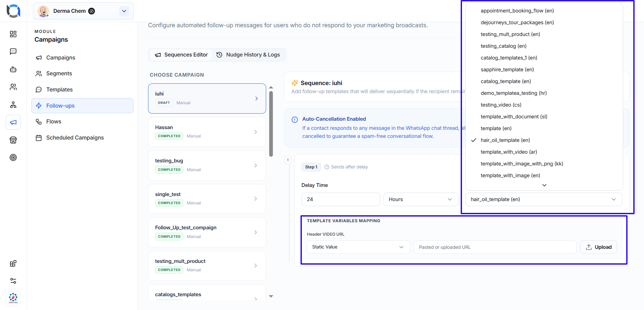This screenshot has width=644, height=310.
Task: Open the hierarchy network sidebar icon
Action: pyautogui.click(x=13, y=105)
